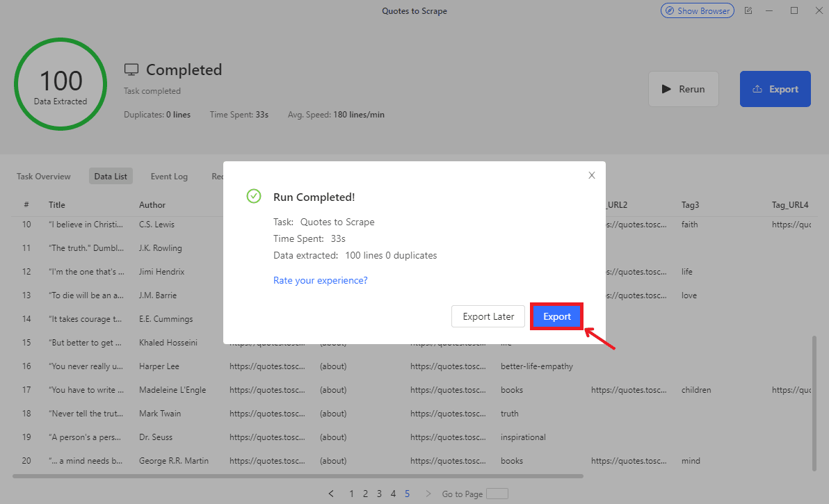Click the blue Export button at top

(x=775, y=89)
